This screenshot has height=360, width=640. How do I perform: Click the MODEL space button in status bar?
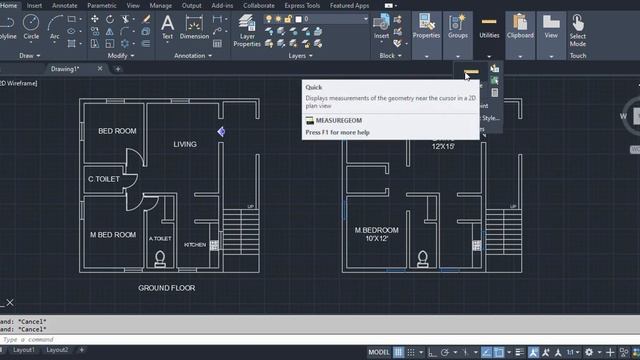pos(379,352)
